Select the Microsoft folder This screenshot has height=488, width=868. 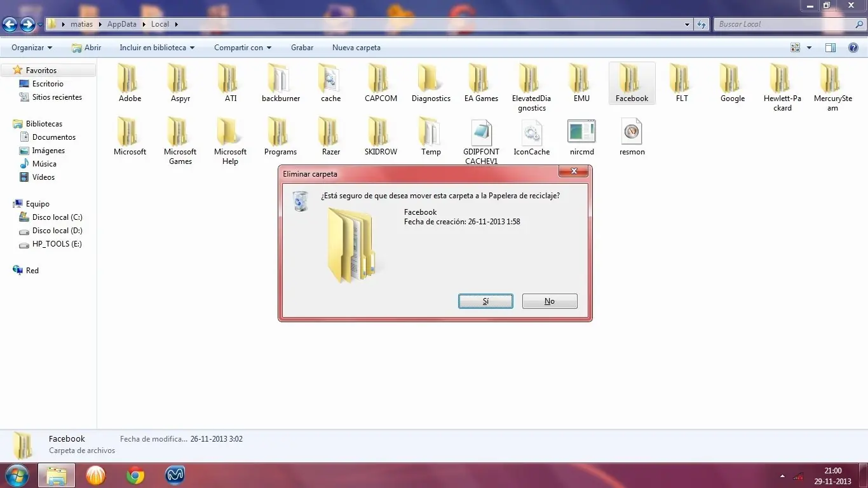[x=130, y=137]
